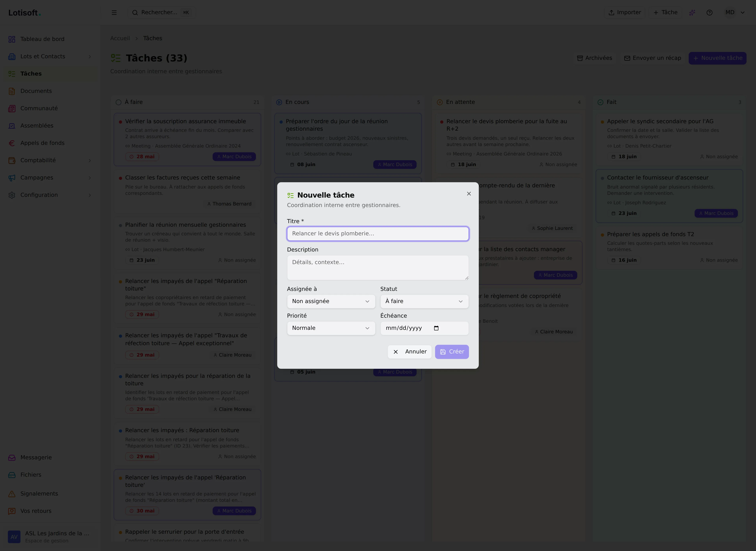Click the Annuler button
Screen dimensions: 756x551
coord(410,352)
